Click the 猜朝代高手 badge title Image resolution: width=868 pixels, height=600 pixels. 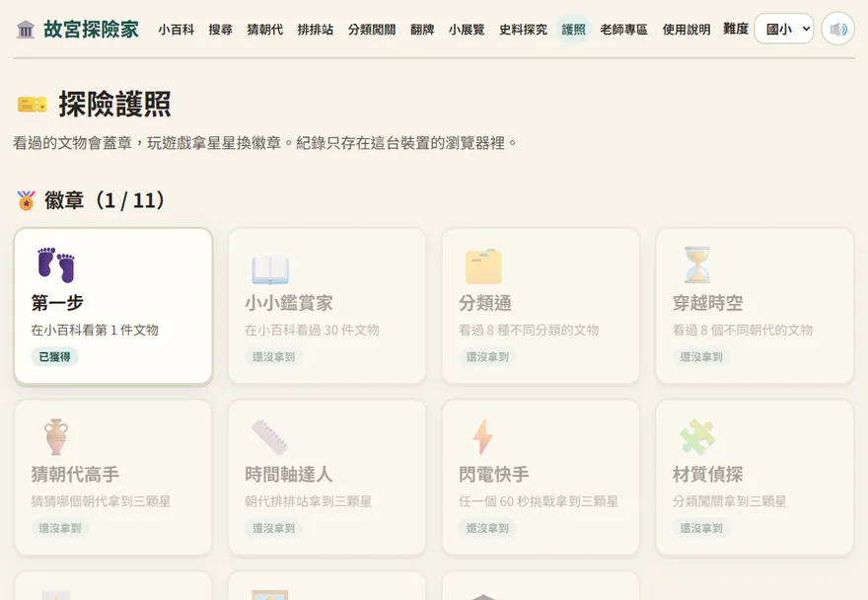point(75,475)
